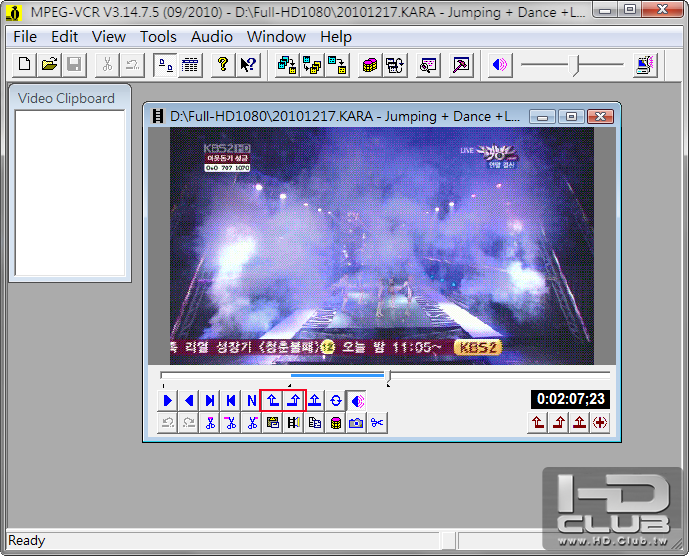
Task: Click the magnifier file inspect icon
Action: tap(428, 65)
